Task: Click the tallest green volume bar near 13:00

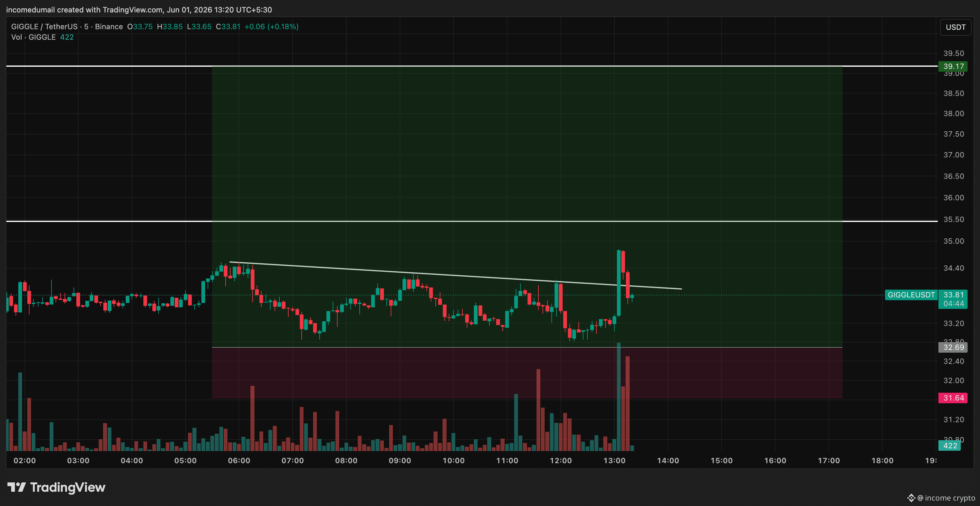Action: [618, 397]
